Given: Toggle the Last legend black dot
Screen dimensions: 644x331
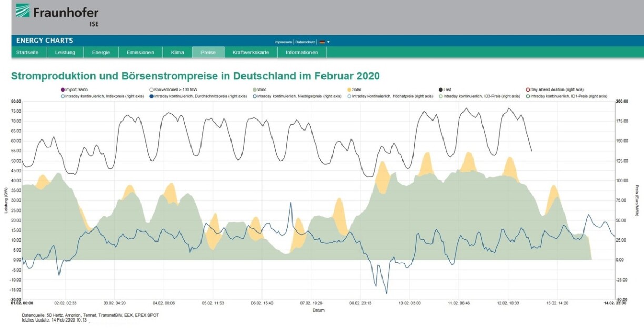Looking at the screenshot, I should pos(440,90).
